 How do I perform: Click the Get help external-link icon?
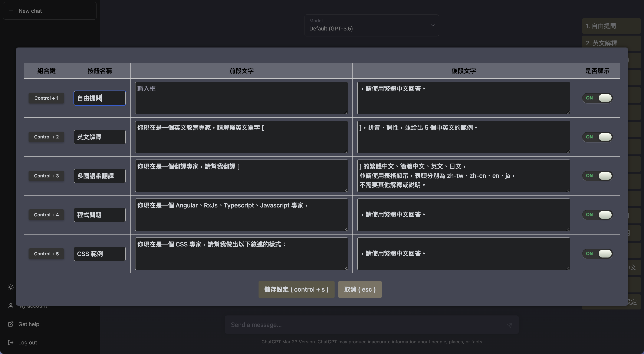tap(10, 324)
